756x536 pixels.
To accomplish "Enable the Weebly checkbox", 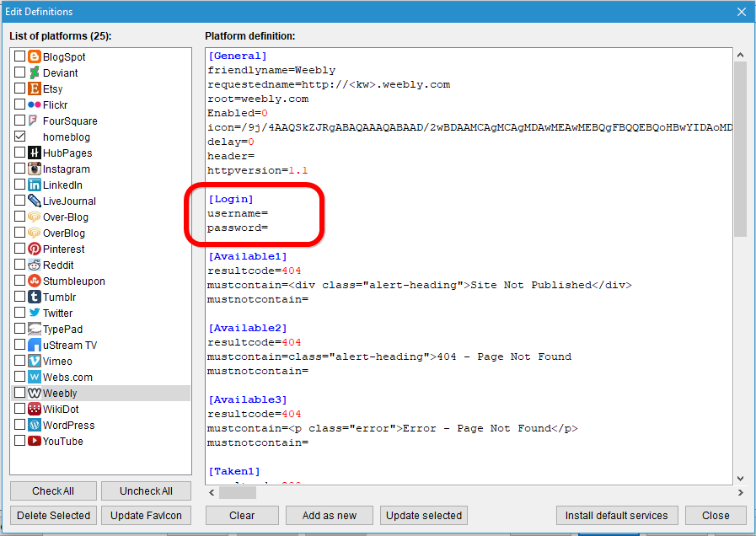I will (19, 393).
